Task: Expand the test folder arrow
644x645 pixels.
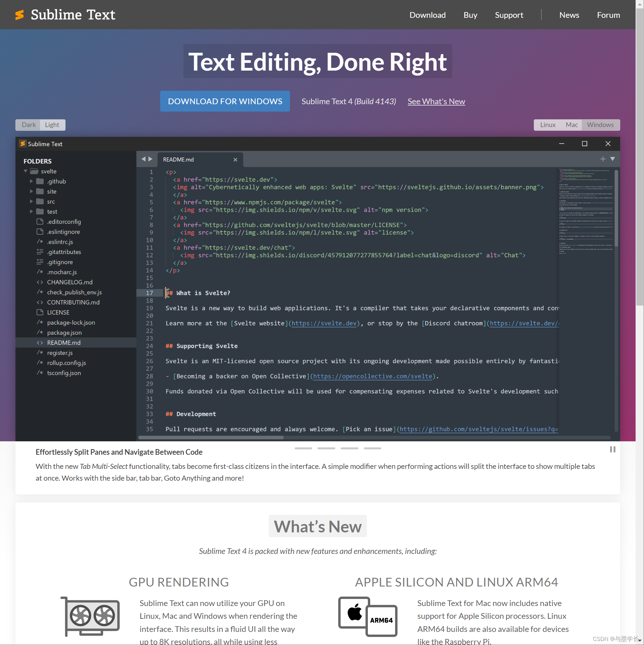Action: pyautogui.click(x=32, y=211)
